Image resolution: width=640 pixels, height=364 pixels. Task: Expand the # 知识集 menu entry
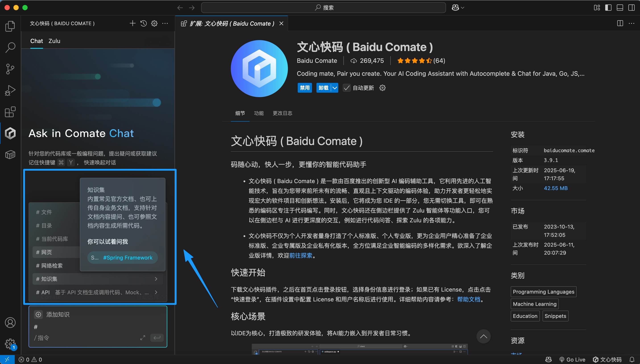point(98,279)
